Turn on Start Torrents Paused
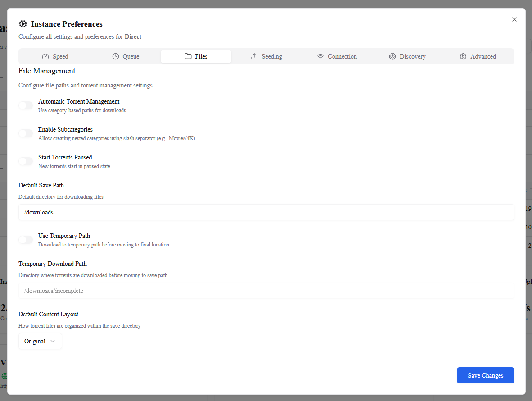The height and width of the screenshot is (401, 532). [26, 161]
